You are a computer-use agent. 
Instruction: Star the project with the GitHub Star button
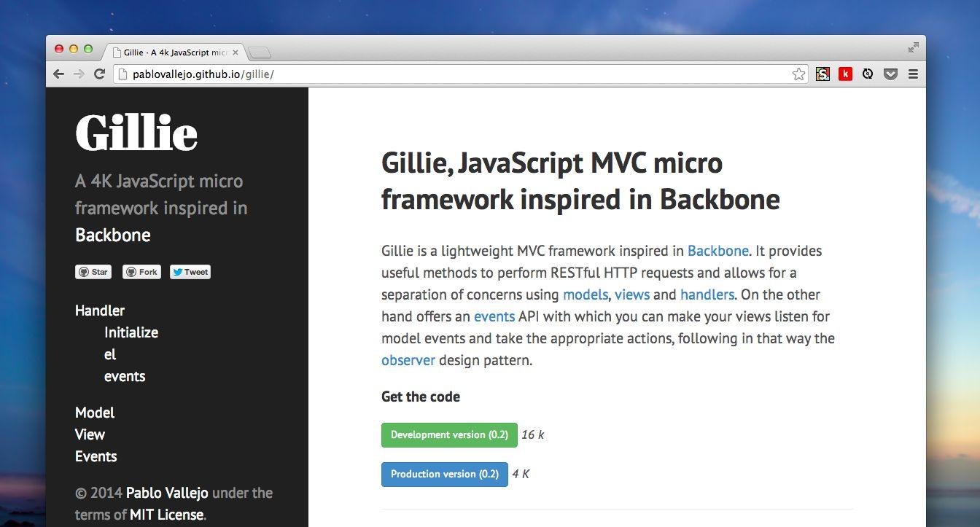point(93,272)
